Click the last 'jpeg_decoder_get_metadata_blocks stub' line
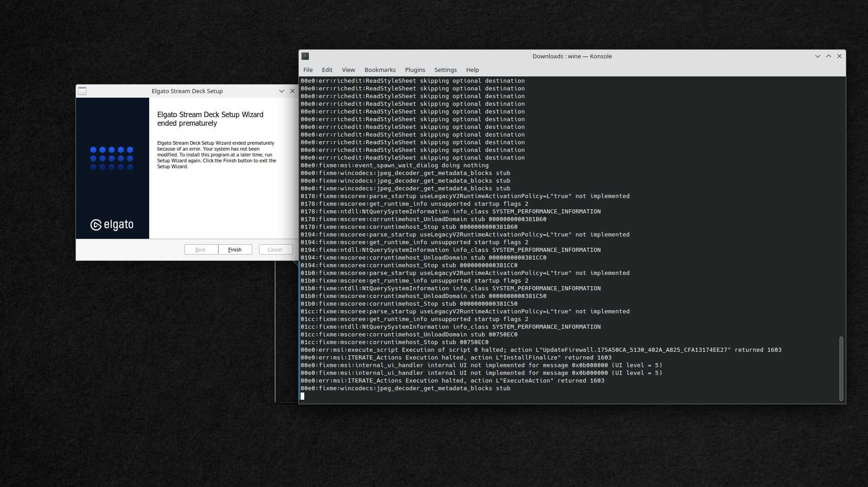This screenshot has height=487, width=868. point(405,388)
